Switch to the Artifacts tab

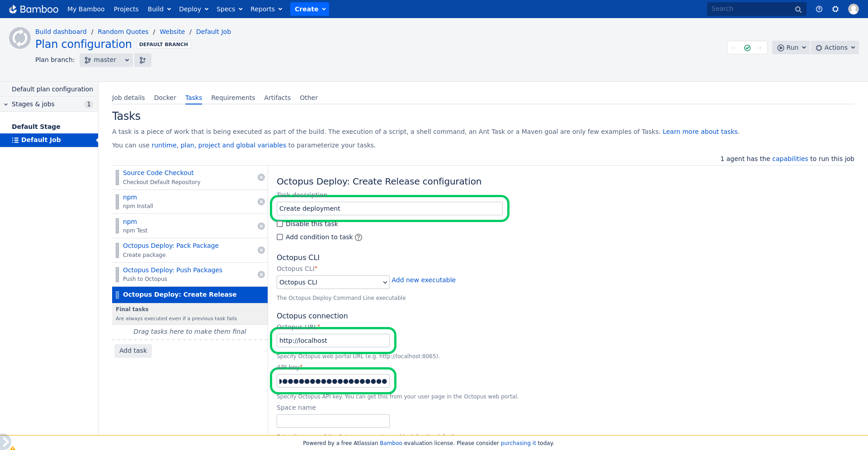pyautogui.click(x=277, y=98)
